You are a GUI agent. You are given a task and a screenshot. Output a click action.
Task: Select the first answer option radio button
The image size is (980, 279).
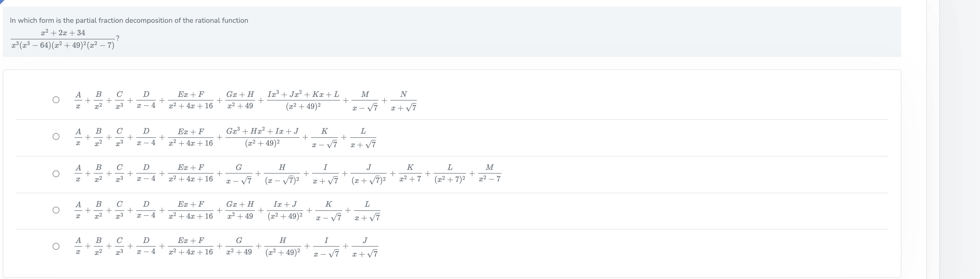pyautogui.click(x=56, y=100)
